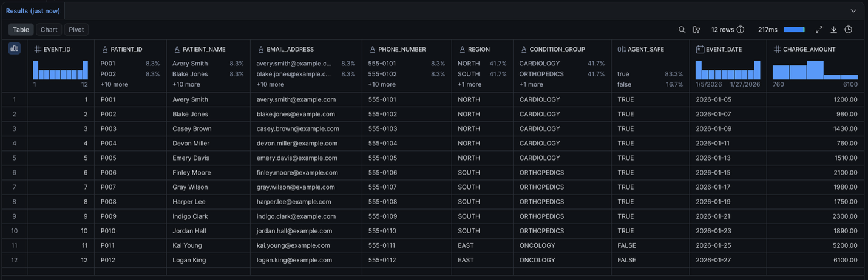
Task: Click the 12 rows count label
Action: pyautogui.click(x=722, y=30)
